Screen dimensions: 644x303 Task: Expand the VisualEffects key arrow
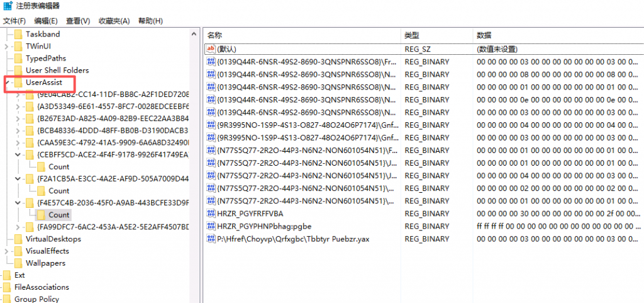(x=7, y=251)
